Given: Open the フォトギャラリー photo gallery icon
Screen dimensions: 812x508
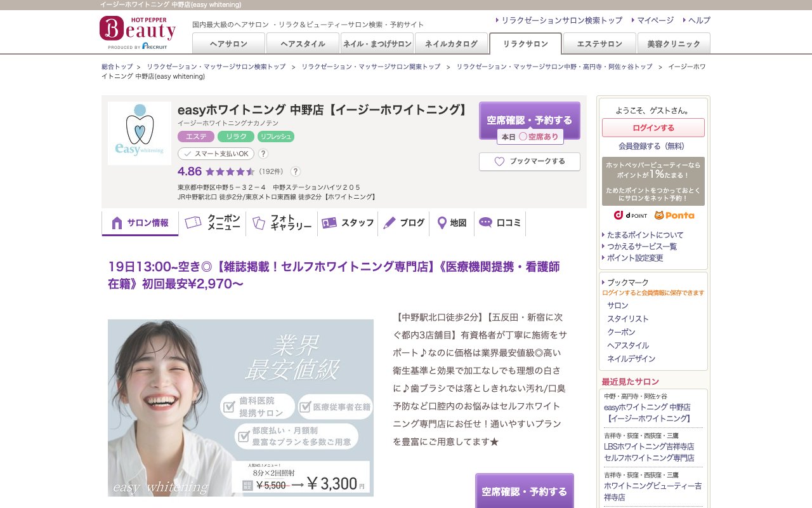Looking at the screenshot, I should click(x=258, y=222).
